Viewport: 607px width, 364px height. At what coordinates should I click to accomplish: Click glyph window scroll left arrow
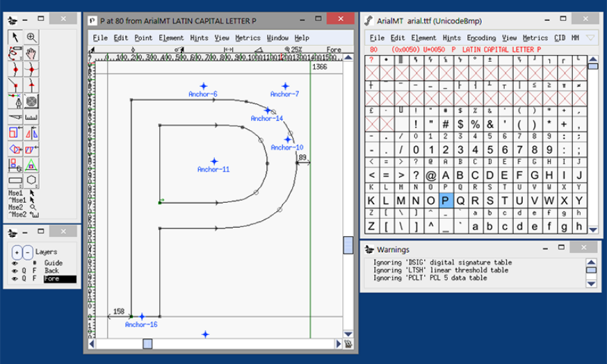pos(92,343)
